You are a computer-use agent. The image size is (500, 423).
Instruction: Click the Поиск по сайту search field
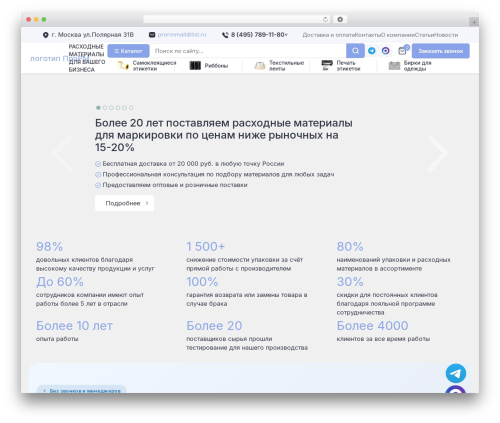coord(248,51)
